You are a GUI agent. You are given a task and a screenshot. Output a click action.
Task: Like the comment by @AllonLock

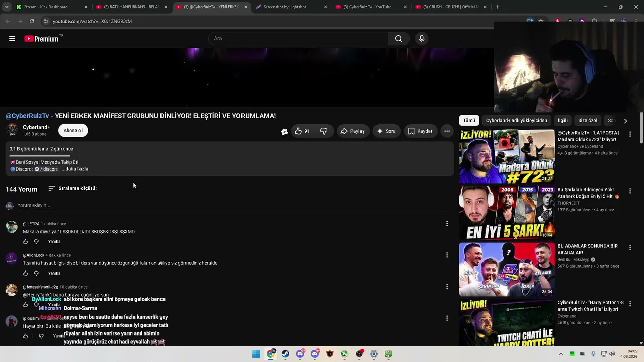[x=26, y=273]
